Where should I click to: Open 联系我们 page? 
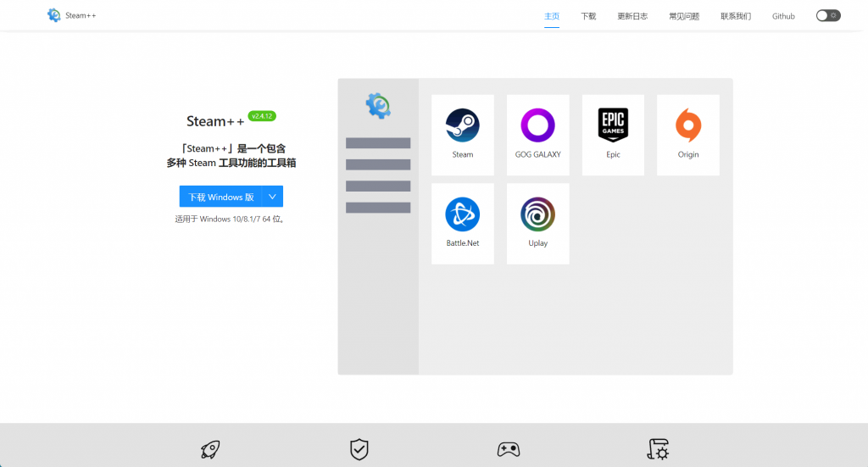pos(735,16)
